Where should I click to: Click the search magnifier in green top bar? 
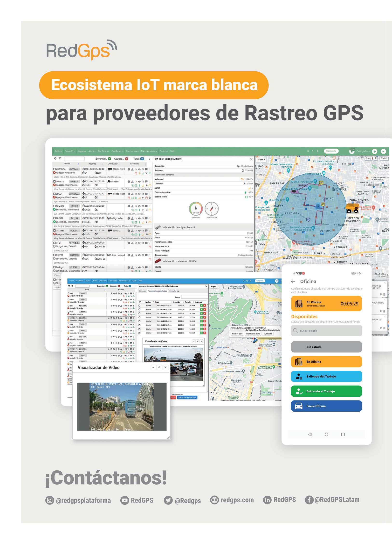[x=313, y=151]
